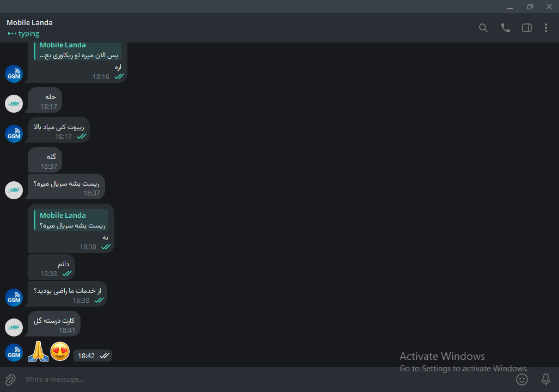Open Mobile Landa chat profile from header name
This screenshot has width=559, height=392.
click(x=29, y=22)
